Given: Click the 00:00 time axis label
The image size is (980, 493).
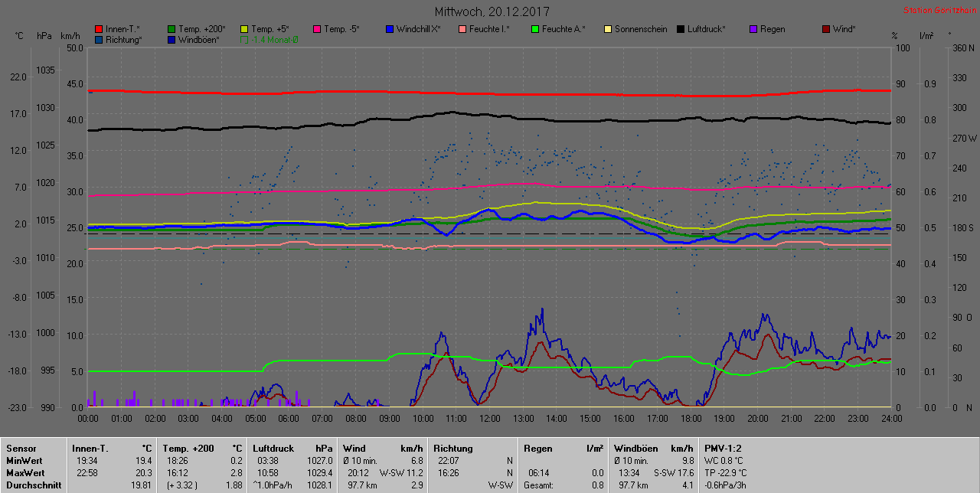Looking at the screenshot, I should (88, 419).
